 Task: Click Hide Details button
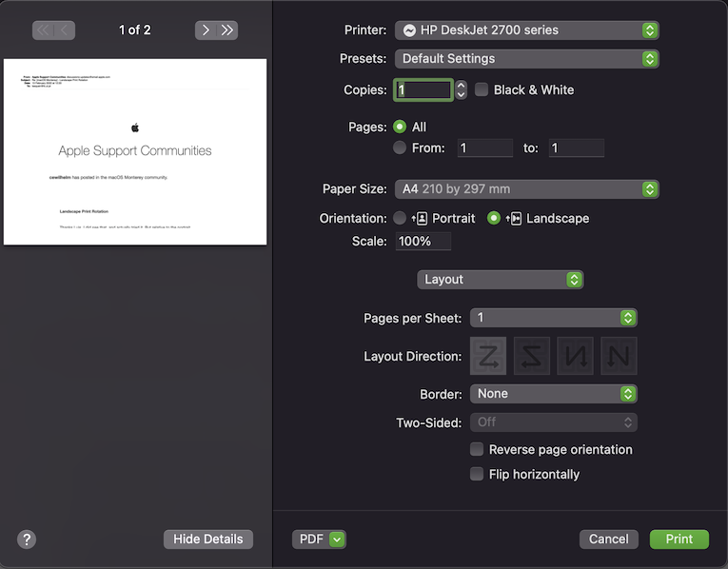(208, 540)
